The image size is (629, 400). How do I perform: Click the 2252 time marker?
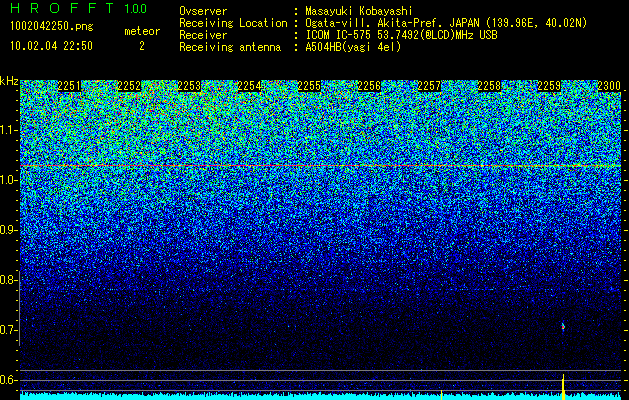pos(129,86)
